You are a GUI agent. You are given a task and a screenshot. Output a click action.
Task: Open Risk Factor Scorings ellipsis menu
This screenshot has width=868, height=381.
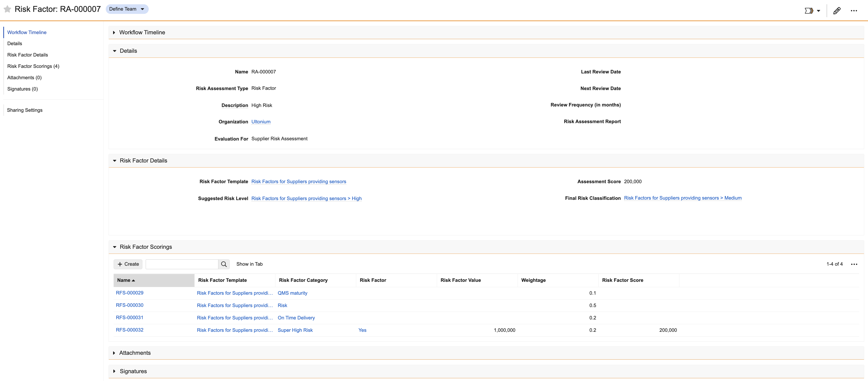coord(854,264)
